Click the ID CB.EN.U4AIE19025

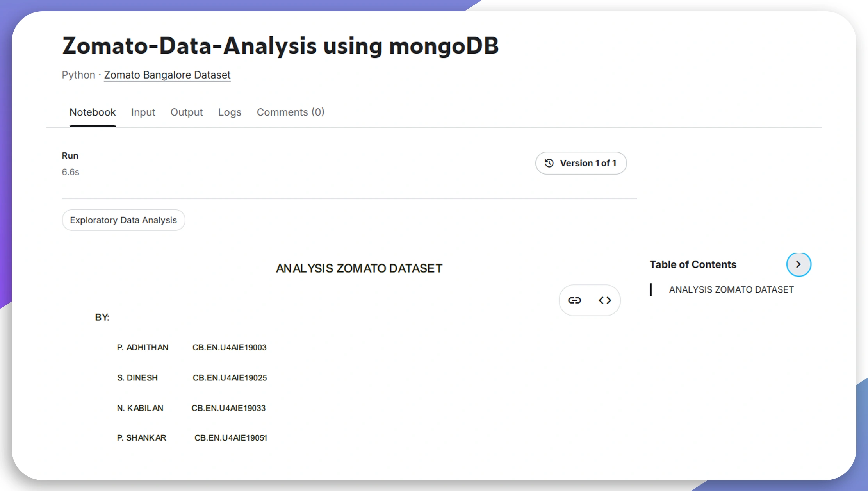230,378
